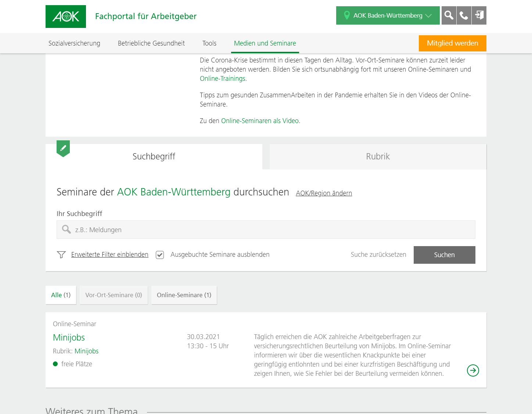Viewport: 532px width, 414px height.
Task: Click the date 30.03.2021
Action: tap(204, 337)
